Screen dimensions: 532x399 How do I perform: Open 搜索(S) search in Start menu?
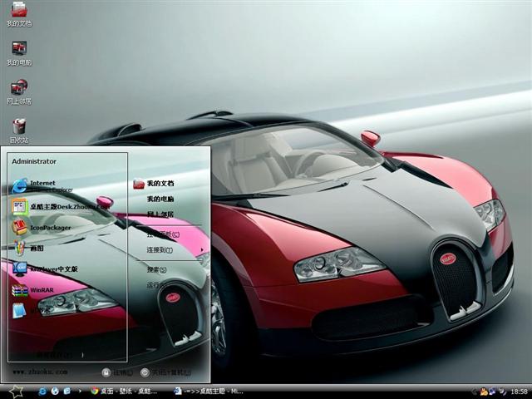pyautogui.click(x=156, y=269)
